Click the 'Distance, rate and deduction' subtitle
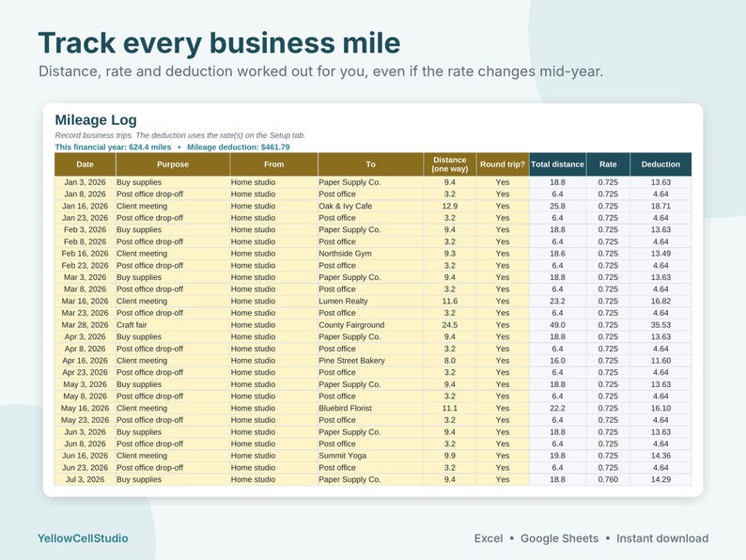This screenshot has width=746, height=560. [x=320, y=71]
